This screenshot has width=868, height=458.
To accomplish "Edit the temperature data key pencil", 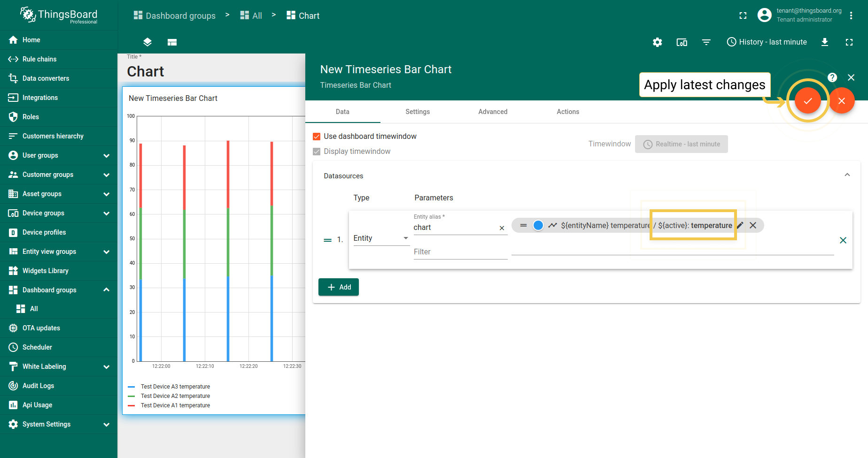I will [740, 225].
